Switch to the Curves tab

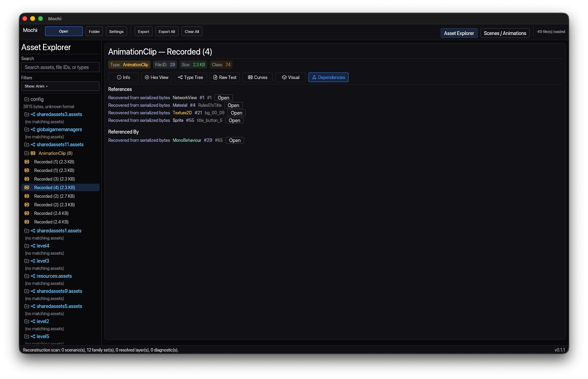click(258, 77)
